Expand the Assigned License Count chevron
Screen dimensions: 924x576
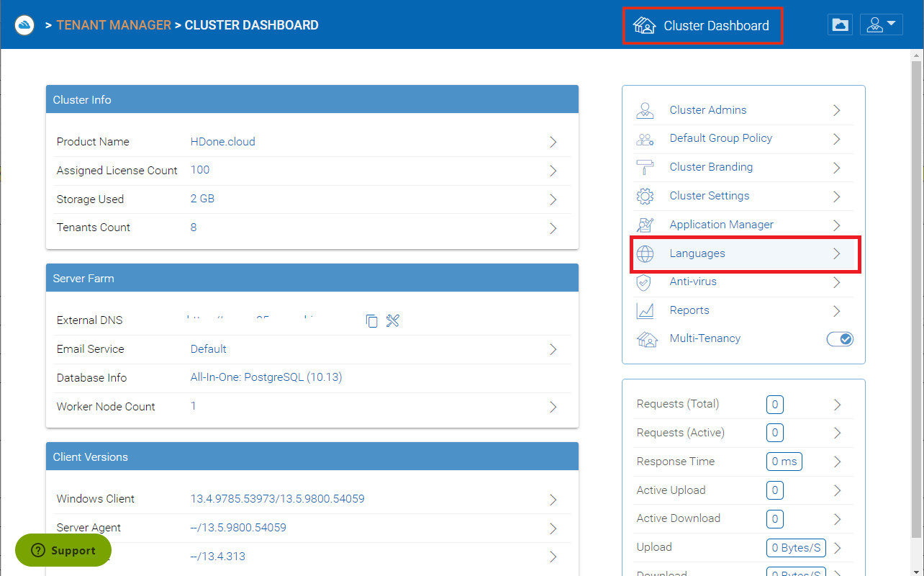(x=553, y=171)
